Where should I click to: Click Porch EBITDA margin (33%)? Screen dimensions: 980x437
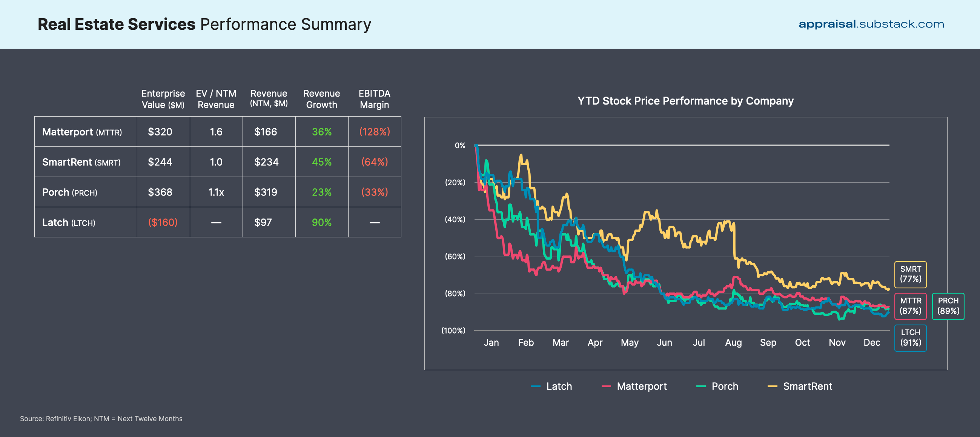tap(375, 192)
